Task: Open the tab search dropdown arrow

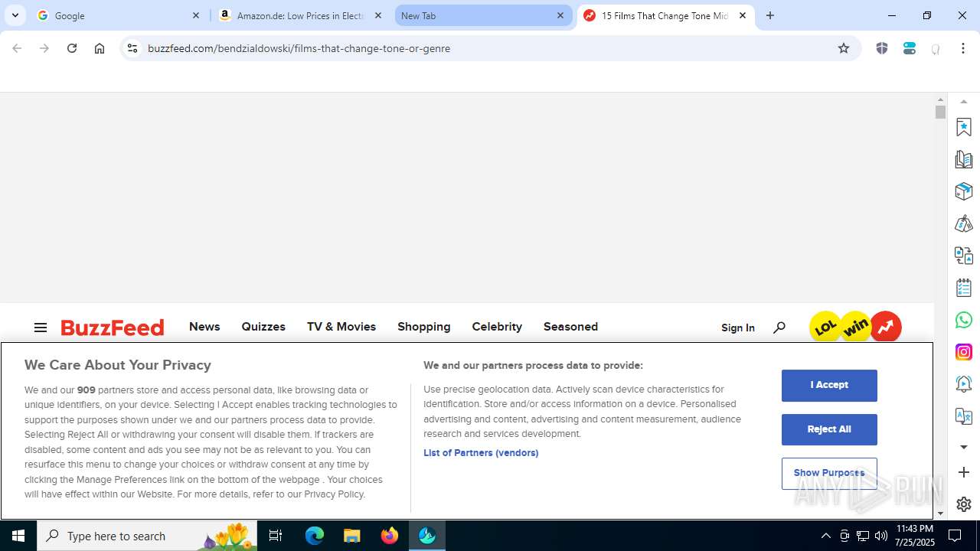Action: coord(15,15)
